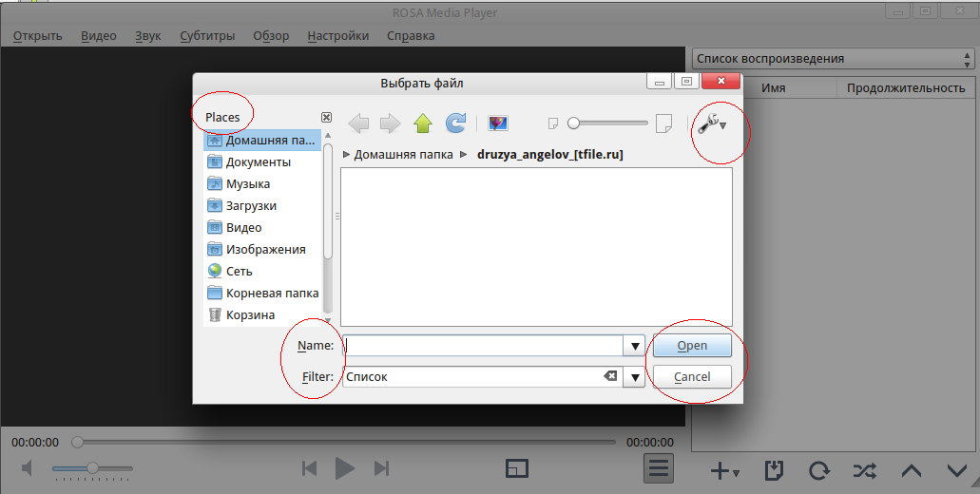Skip to the next track
This screenshot has width=980, height=494.
point(381,468)
